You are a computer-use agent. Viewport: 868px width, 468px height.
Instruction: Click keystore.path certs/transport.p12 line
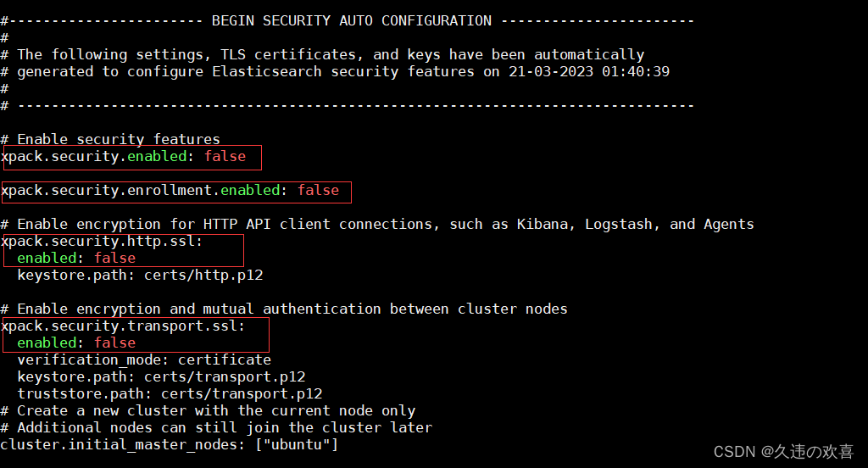click(161, 377)
